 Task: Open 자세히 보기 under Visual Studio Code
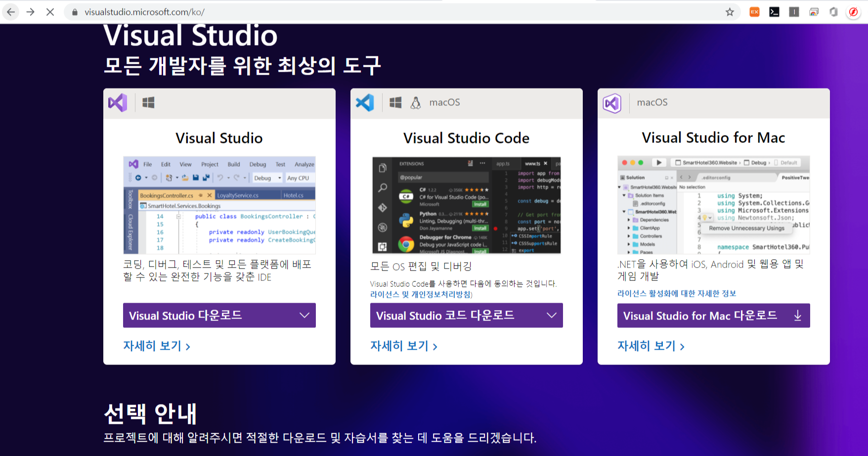404,346
